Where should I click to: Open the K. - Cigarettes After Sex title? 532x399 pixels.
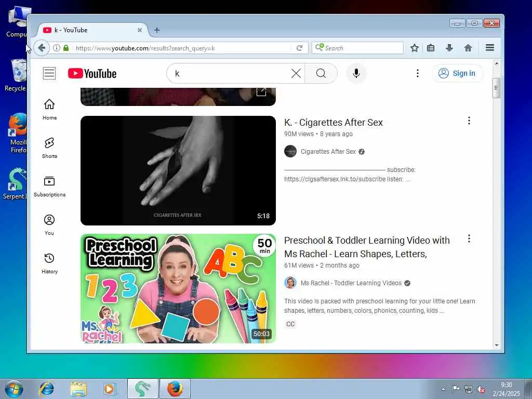click(x=334, y=123)
